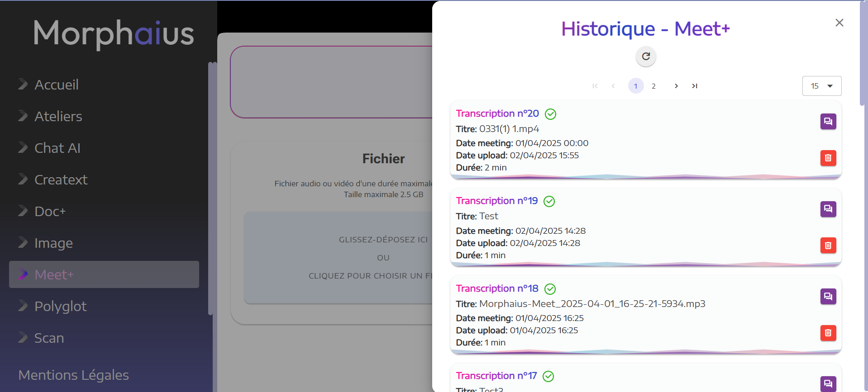
Task: Open chat for Transcription n°19
Action: (x=828, y=209)
